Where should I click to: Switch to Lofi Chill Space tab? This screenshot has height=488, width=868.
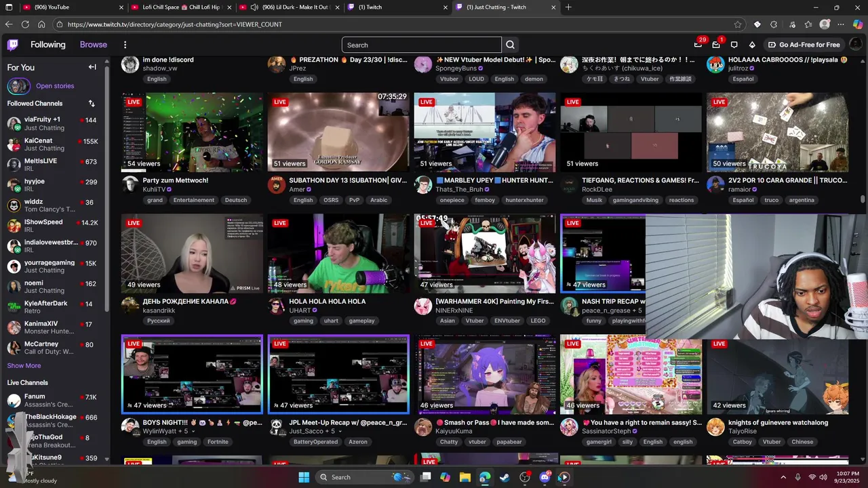coord(181,7)
